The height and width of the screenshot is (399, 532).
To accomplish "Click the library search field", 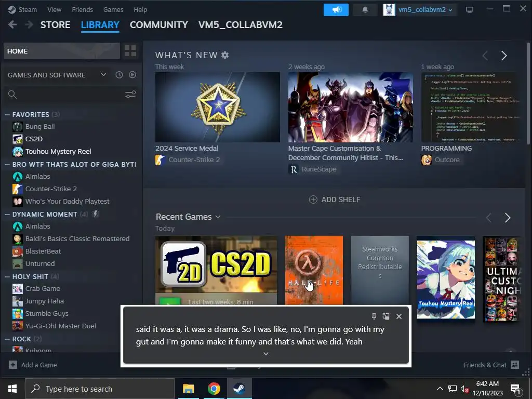I will (66, 95).
